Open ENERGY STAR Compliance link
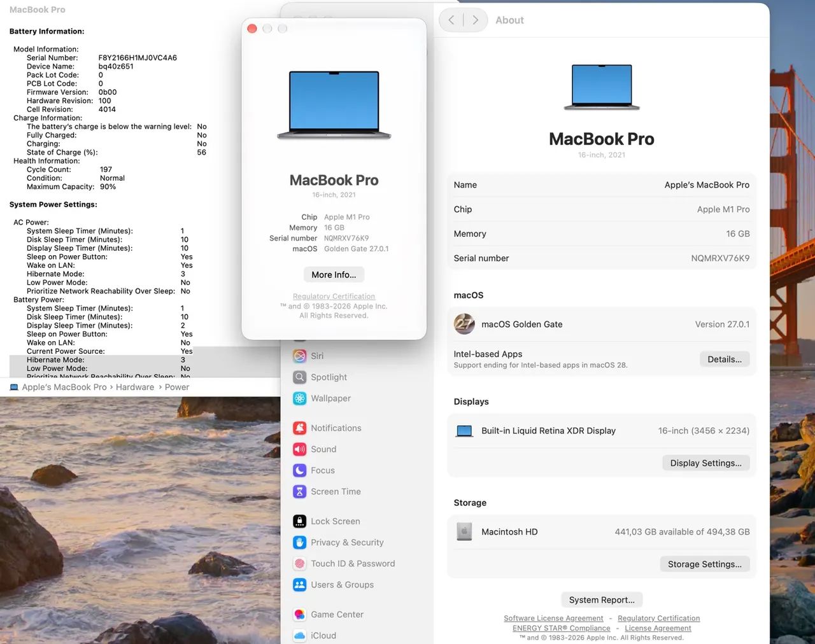 pyautogui.click(x=562, y=628)
